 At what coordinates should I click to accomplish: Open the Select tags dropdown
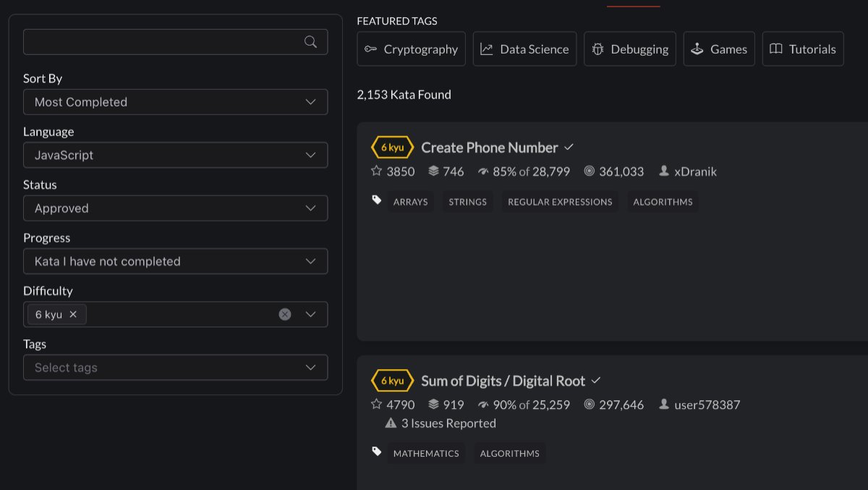pos(175,368)
